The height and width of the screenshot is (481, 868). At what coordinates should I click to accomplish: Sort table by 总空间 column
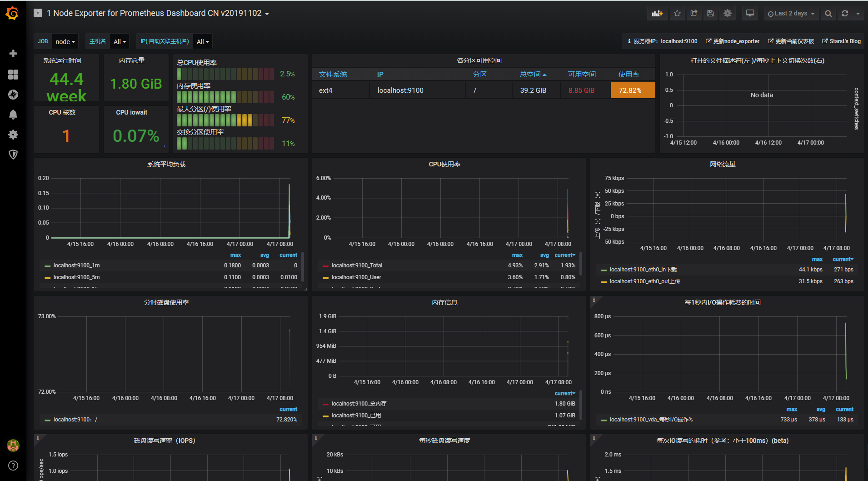click(x=533, y=75)
